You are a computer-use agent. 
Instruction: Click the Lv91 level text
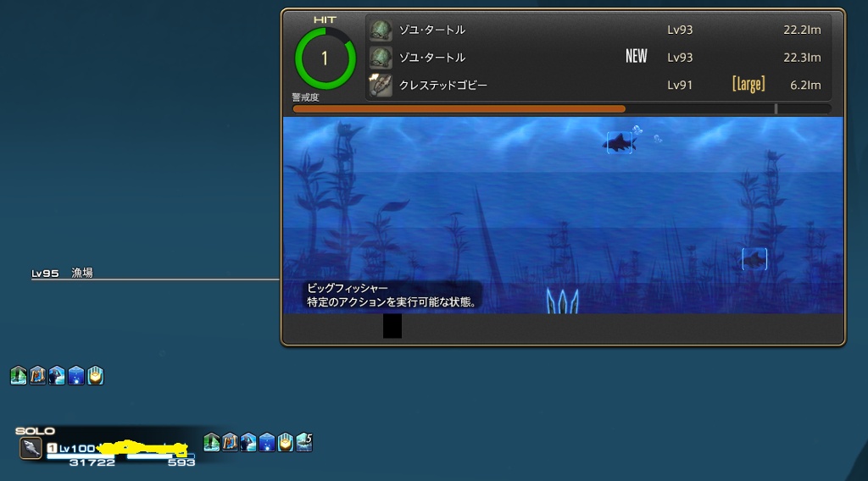[680, 86]
